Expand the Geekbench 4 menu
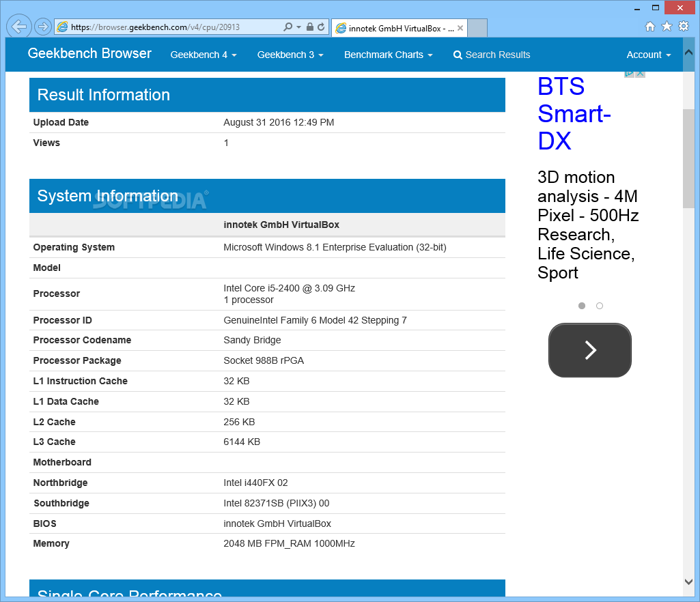Viewport: 700px width, 602px height. coord(203,55)
